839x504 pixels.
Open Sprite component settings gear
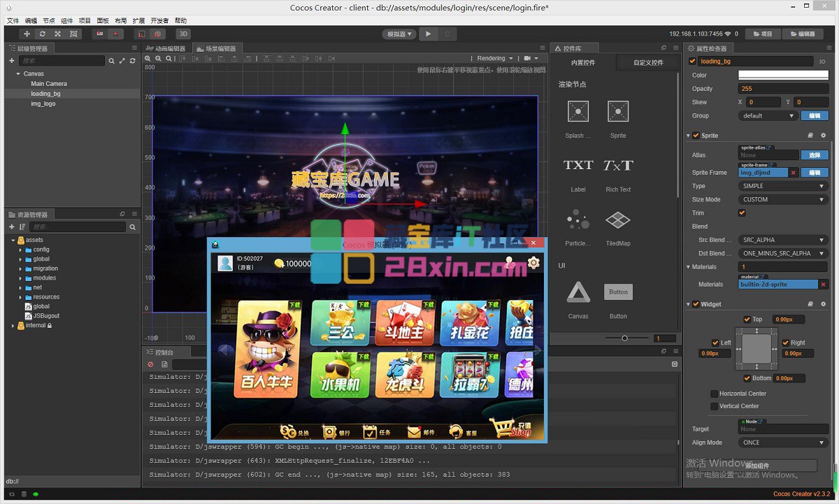coord(823,136)
